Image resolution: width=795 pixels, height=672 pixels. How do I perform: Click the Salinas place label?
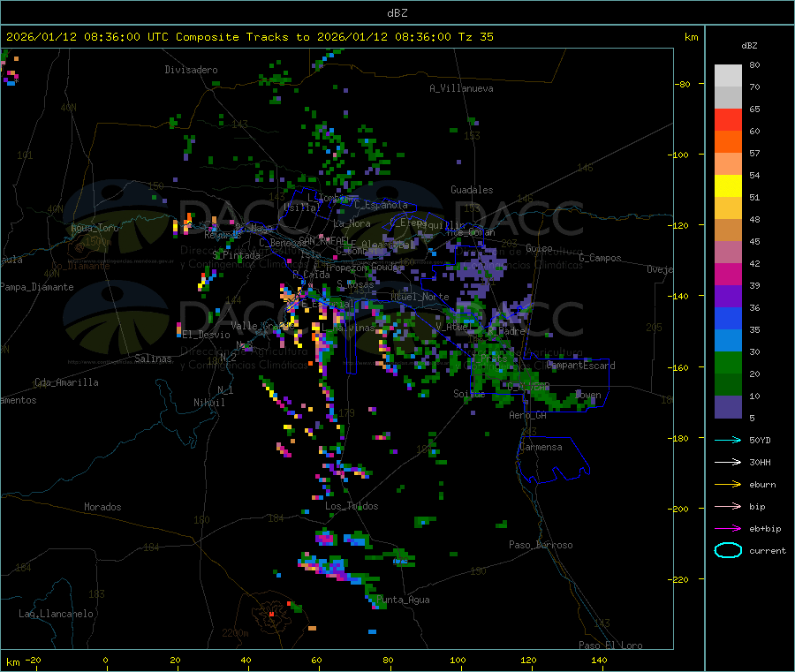[x=153, y=359]
